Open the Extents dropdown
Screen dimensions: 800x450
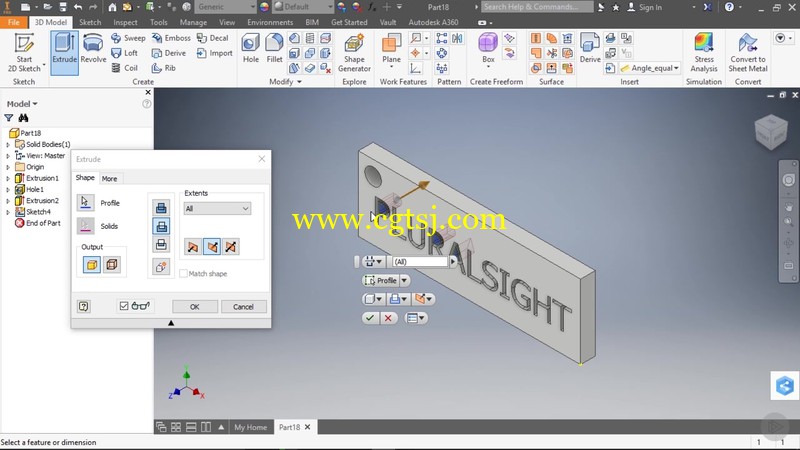coord(217,208)
